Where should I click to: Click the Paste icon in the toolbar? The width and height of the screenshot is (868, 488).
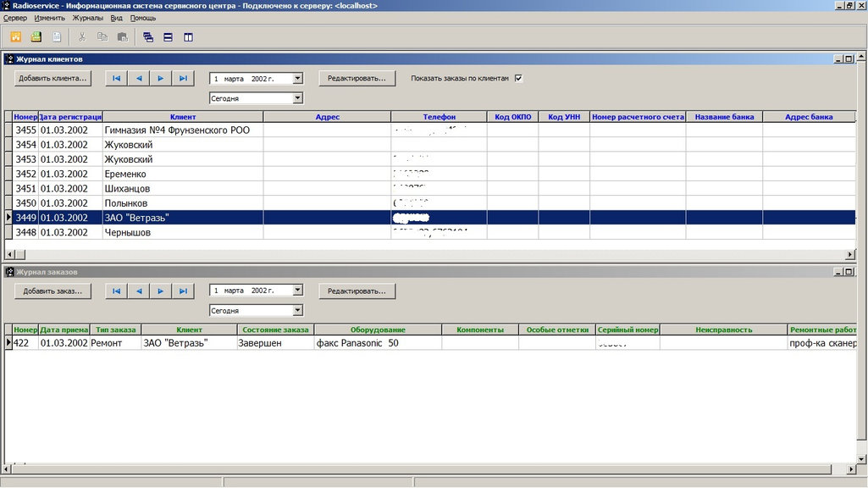[122, 36]
